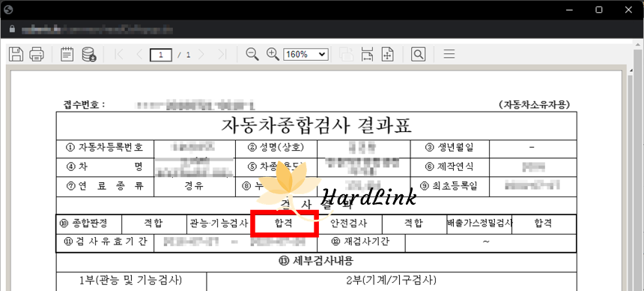The height and width of the screenshot is (291, 644).
Task: Go to next page arrow
Action: pyautogui.click(x=201, y=54)
